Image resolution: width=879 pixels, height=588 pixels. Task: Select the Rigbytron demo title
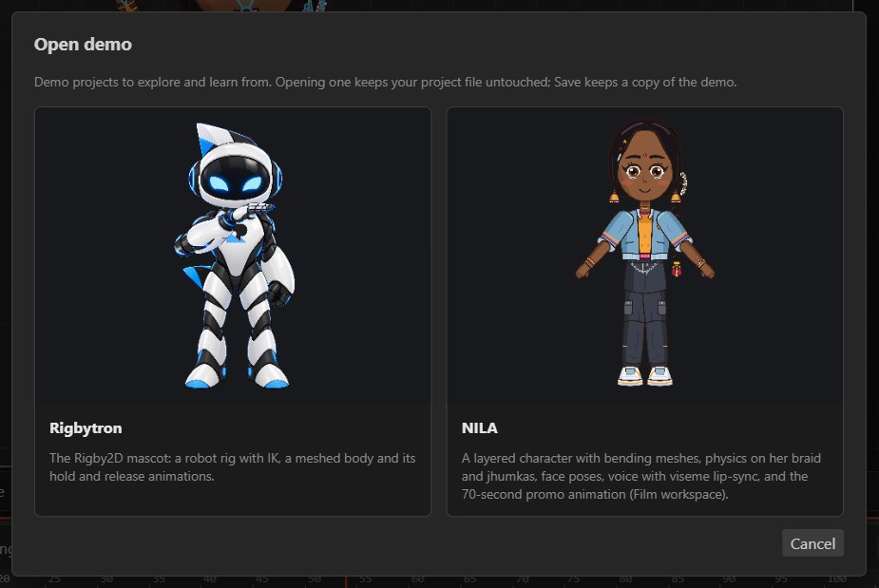86,427
